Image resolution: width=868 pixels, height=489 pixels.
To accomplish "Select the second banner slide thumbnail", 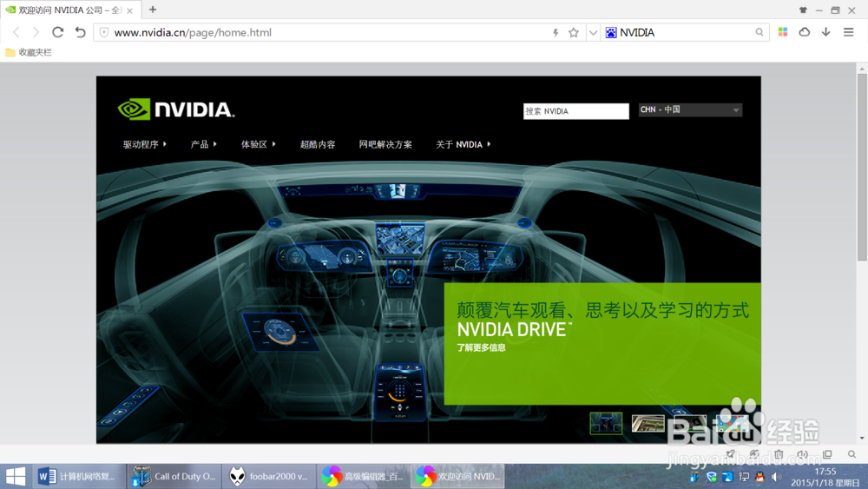I will click(648, 424).
